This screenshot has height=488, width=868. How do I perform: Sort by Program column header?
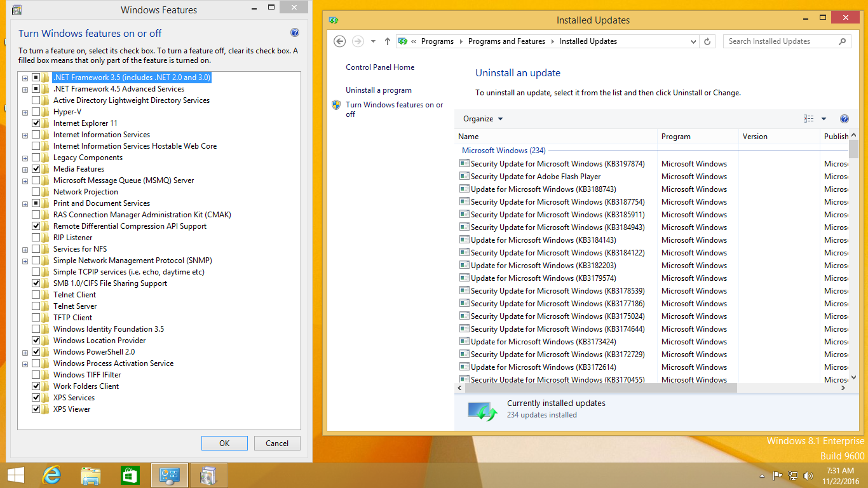point(698,137)
